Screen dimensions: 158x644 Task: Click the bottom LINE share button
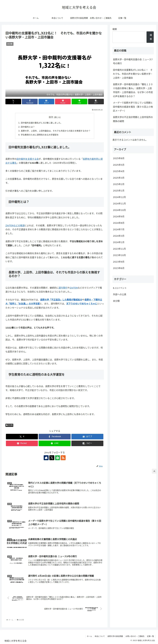(x=55, y=443)
